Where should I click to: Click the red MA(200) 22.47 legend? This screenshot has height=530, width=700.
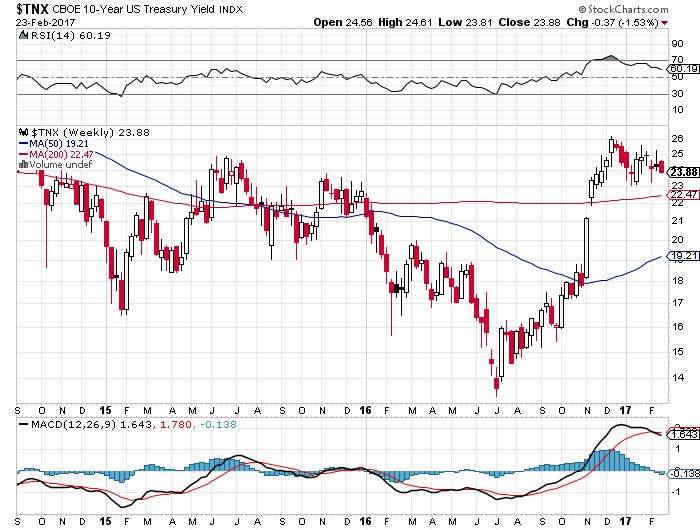click(x=56, y=154)
